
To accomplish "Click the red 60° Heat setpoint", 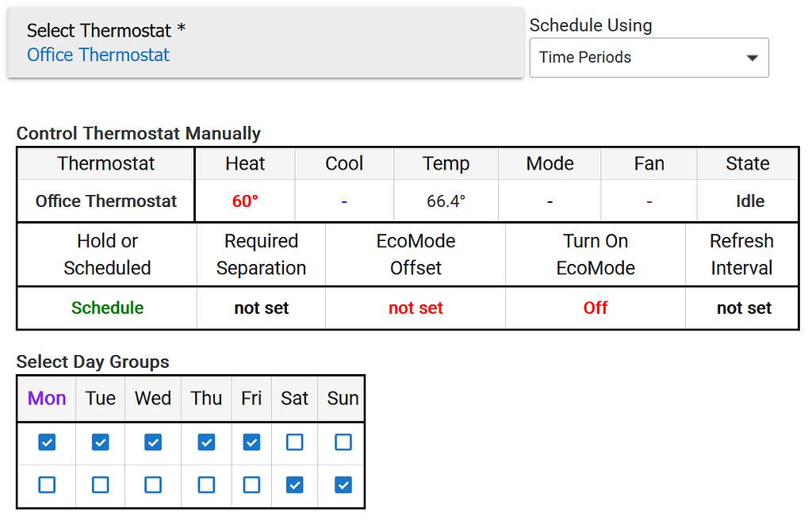I will (245, 201).
